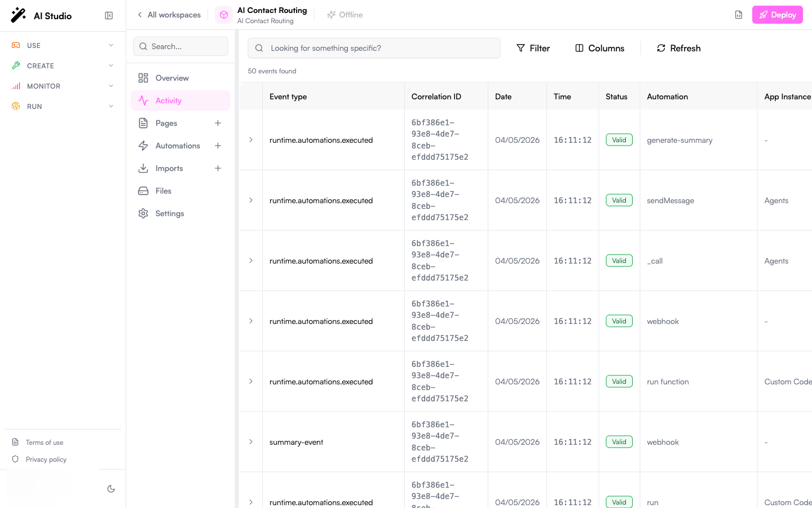The height and width of the screenshot is (508, 812).
Task: Click the AI Studio magic wand logo
Action: click(x=19, y=15)
